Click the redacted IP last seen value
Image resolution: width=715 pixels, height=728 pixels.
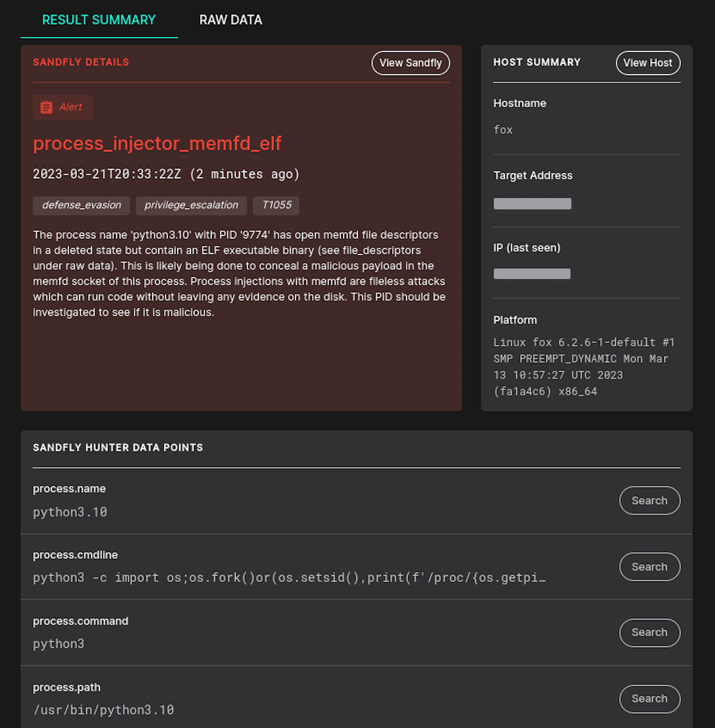[x=531, y=273]
